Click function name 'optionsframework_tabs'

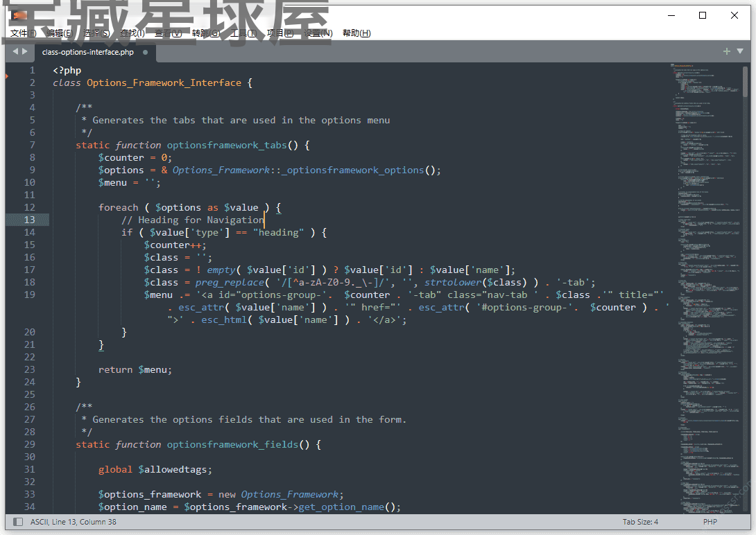coord(227,145)
